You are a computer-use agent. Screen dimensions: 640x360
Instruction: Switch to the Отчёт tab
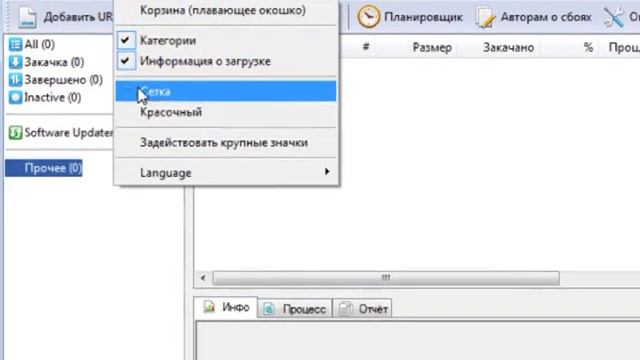tap(362, 309)
